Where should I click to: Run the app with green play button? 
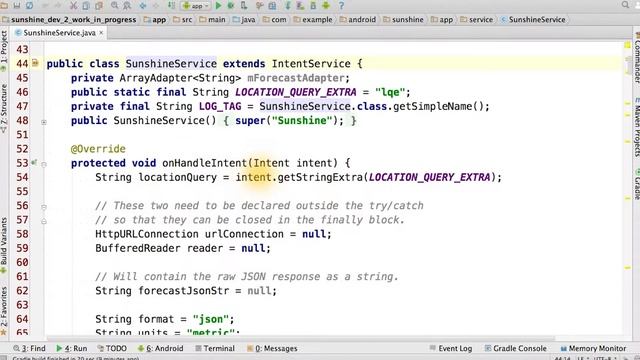click(218, 5)
